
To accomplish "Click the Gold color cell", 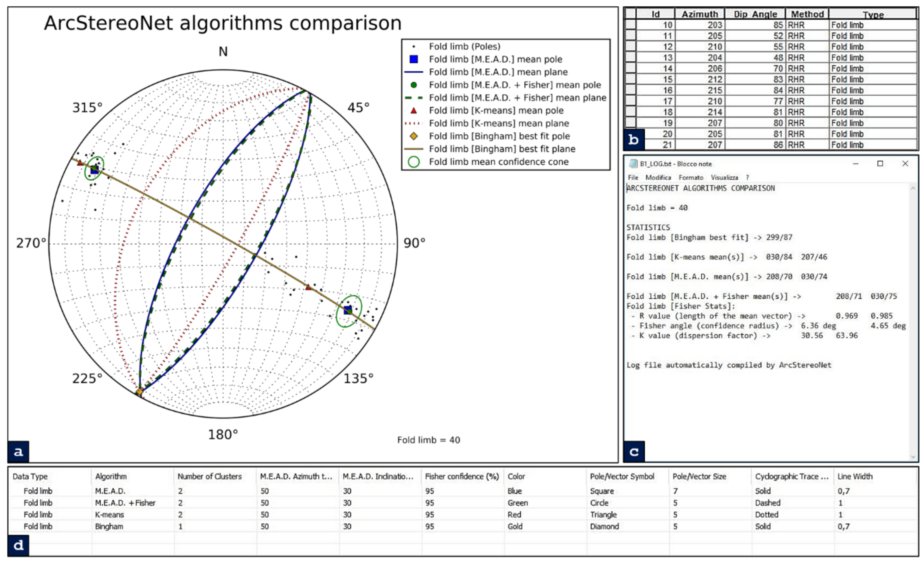I will pos(515,526).
